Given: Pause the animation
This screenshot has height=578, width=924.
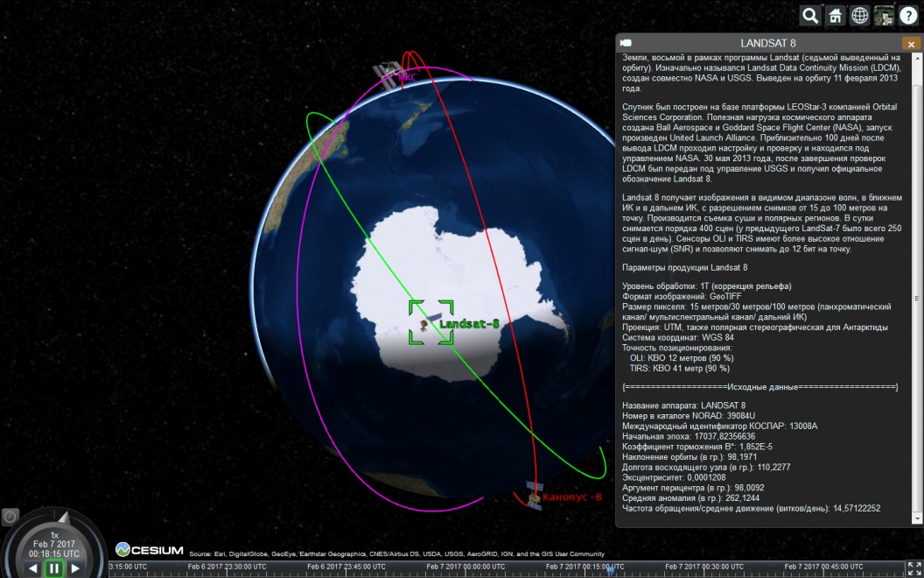Looking at the screenshot, I should point(54,569).
